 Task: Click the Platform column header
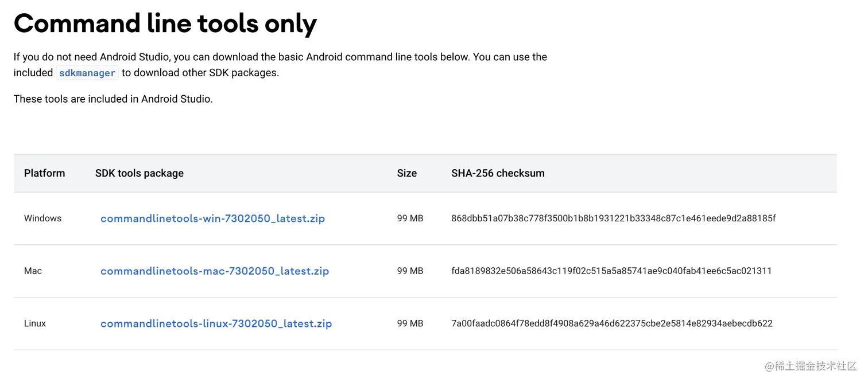tap(44, 173)
